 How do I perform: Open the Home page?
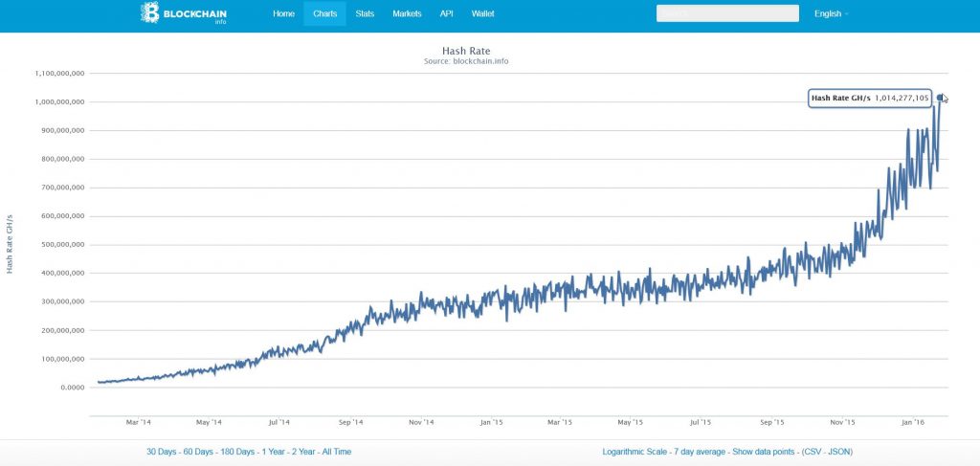283,13
